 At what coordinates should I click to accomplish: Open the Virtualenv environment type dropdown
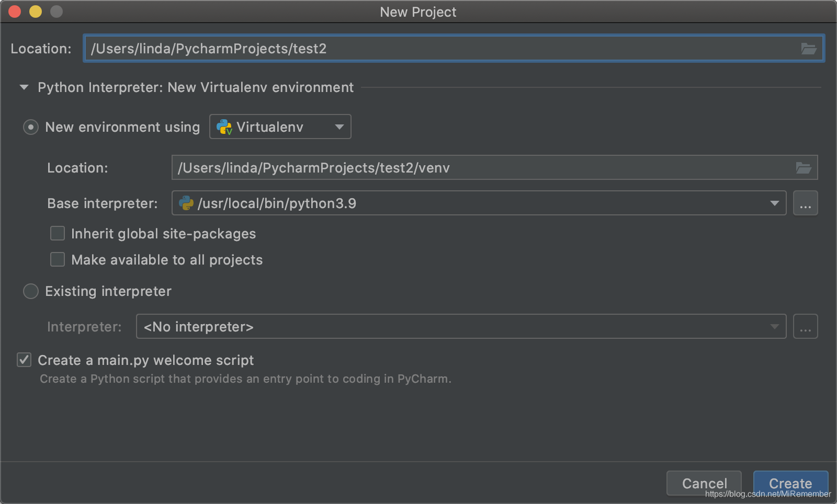pyautogui.click(x=280, y=127)
